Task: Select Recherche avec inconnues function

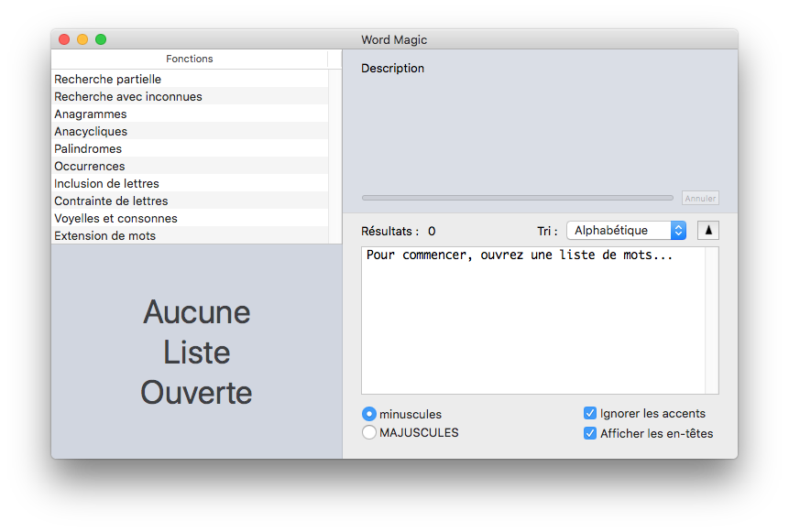Action: tap(128, 97)
